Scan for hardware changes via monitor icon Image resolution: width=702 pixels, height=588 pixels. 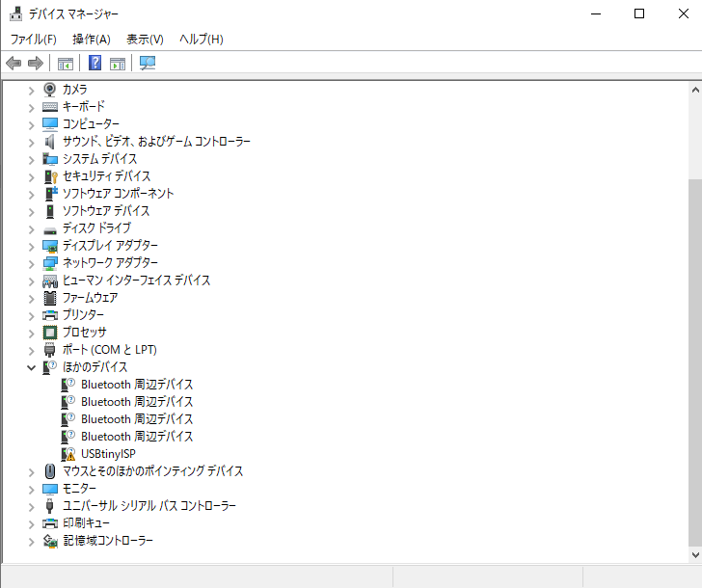click(x=148, y=63)
